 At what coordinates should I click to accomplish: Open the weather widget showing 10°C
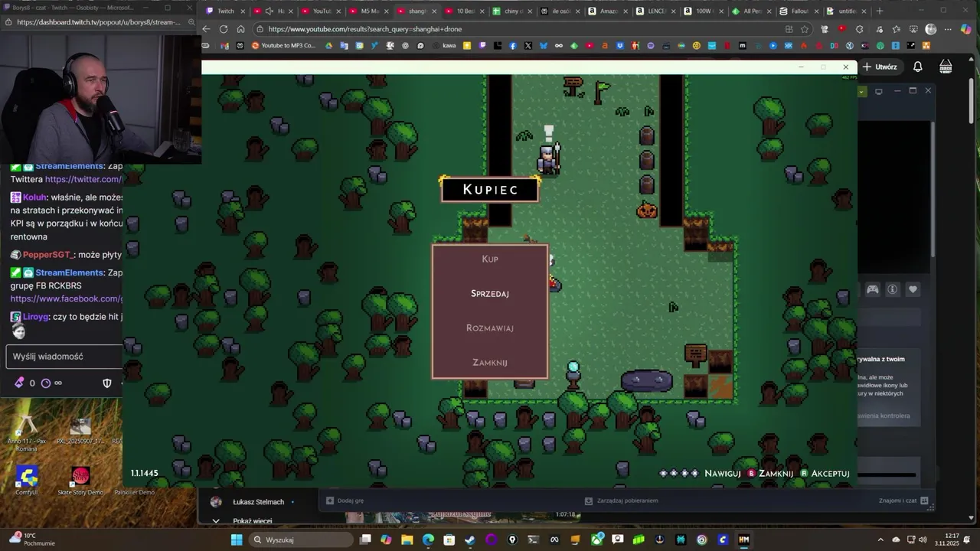click(x=32, y=540)
